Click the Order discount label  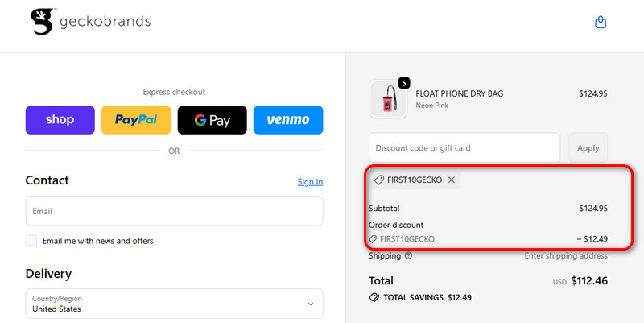click(x=396, y=226)
